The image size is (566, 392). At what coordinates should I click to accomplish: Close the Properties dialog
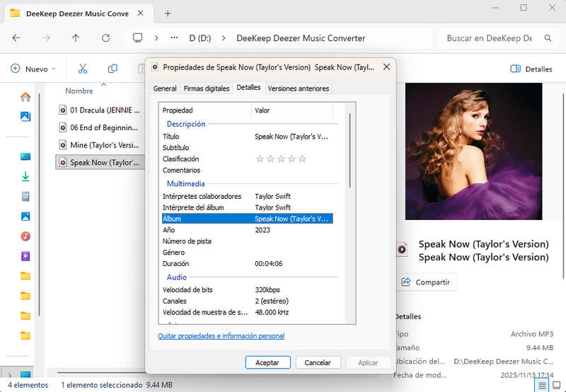pyautogui.click(x=386, y=67)
